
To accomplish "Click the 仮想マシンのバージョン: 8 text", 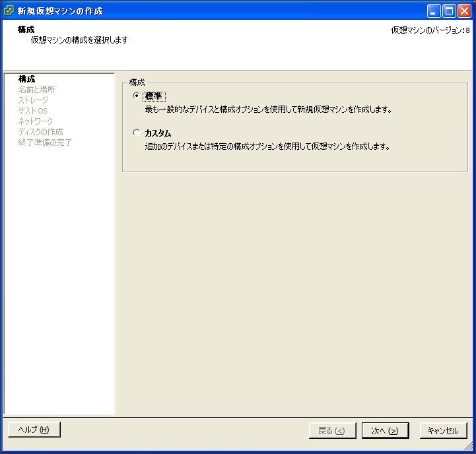I will 430,30.
